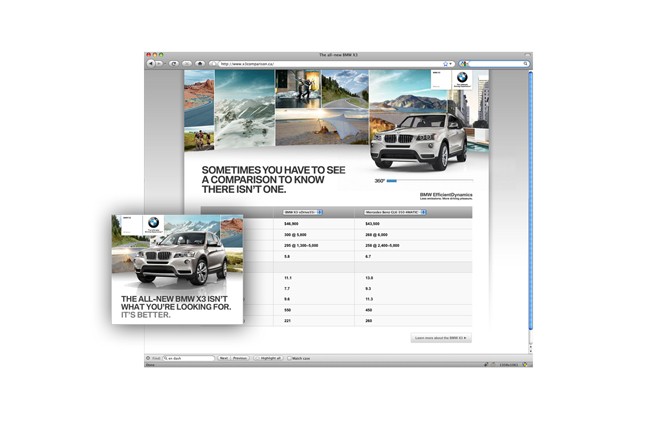Screen dimensions: 653x423
Task: Find the Next match
Action: [x=224, y=358]
